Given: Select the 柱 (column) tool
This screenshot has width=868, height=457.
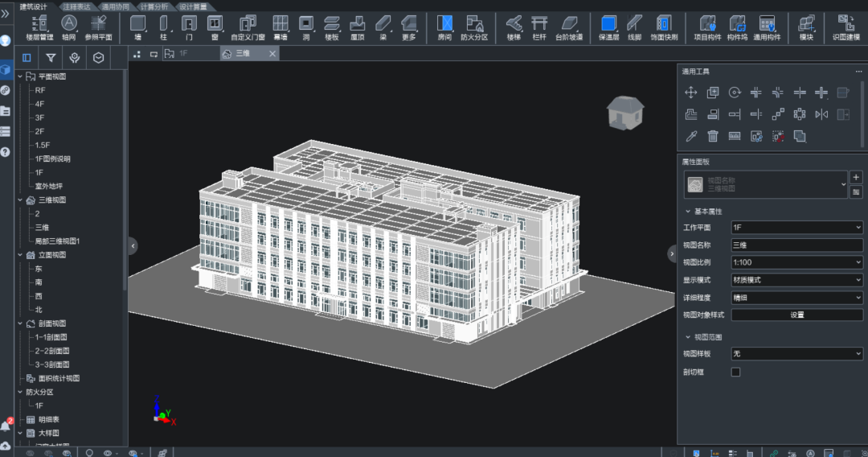Looking at the screenshot, I should [x=163, y=27].
